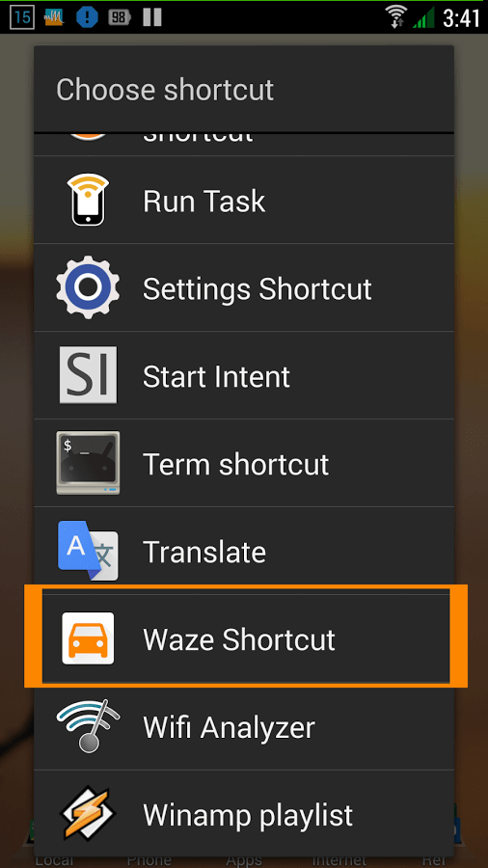Choose the Run Task entry

pyautogui.click(x=244, y=200)
